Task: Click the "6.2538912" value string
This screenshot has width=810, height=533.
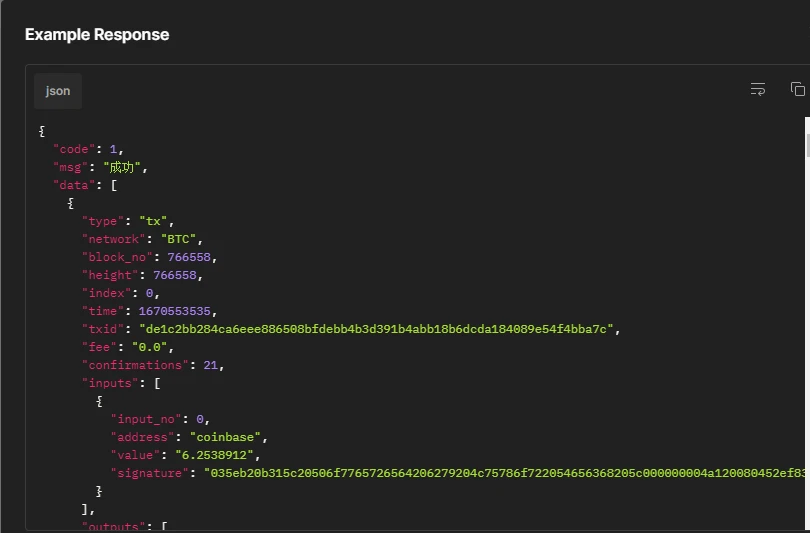Action: coord(217,455)
